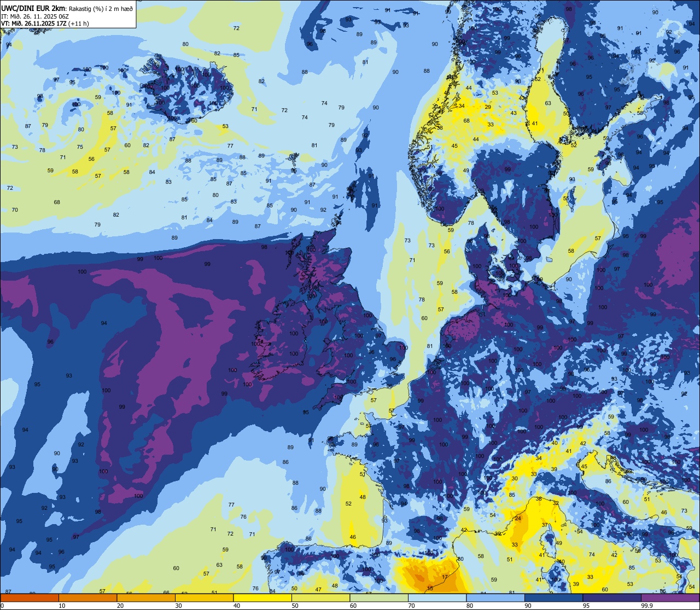The height and width of the screenshot is (610, 700).
Task: Click the humidity value 17 in the orange area
Action: 445,577
